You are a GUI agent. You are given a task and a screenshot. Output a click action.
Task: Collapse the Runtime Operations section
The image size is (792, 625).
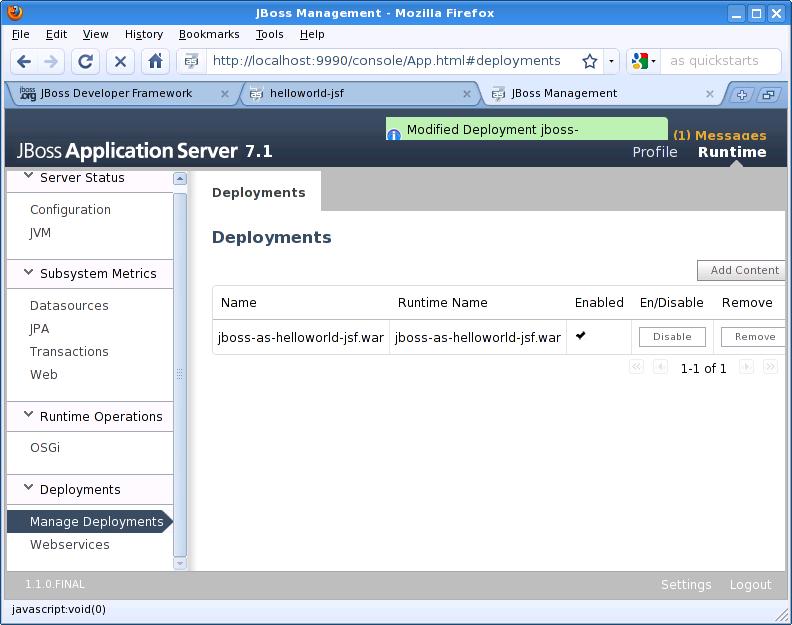pos(29,415)
